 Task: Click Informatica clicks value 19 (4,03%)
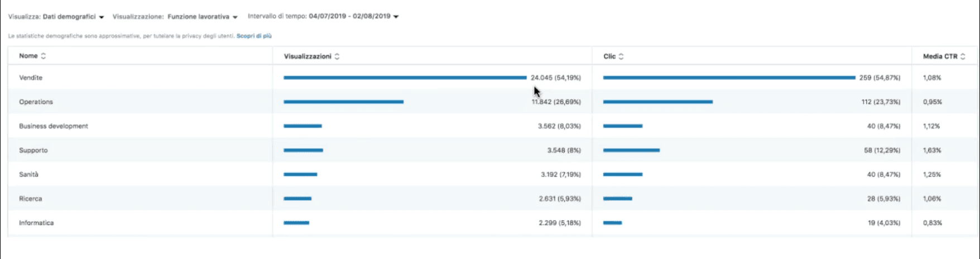[884, 223]
